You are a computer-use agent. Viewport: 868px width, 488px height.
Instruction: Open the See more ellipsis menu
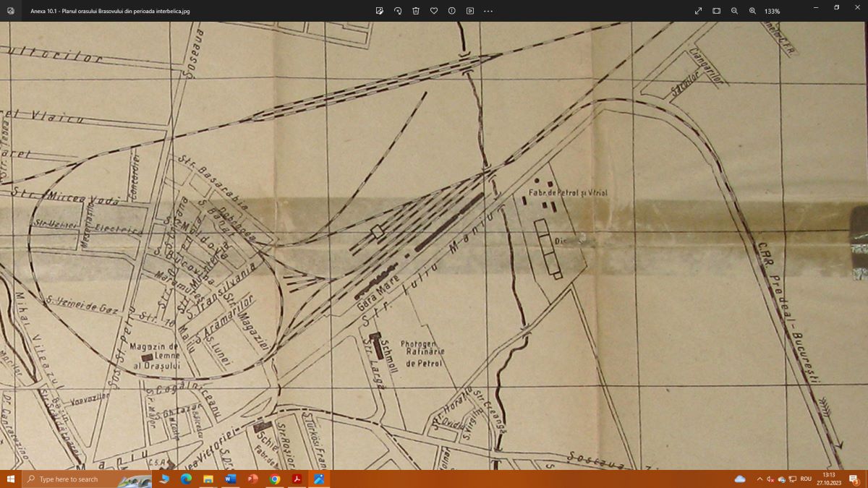pyautogui.click(x=488, y=11)
